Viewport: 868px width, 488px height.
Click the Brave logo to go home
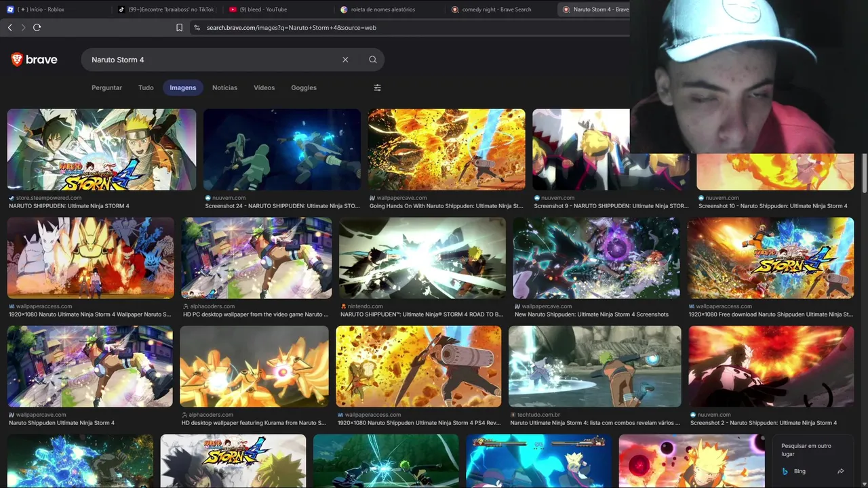coord(35,60)
